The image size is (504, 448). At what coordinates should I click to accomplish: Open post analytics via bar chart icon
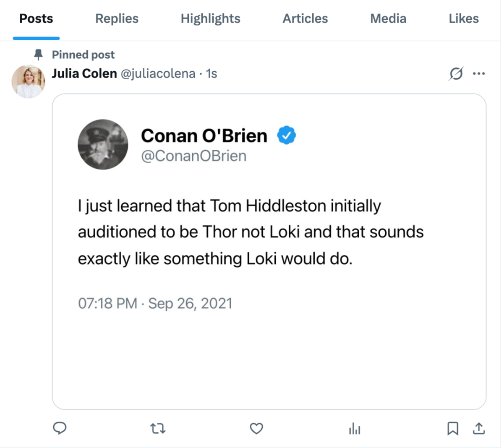(x=355, y=428)
